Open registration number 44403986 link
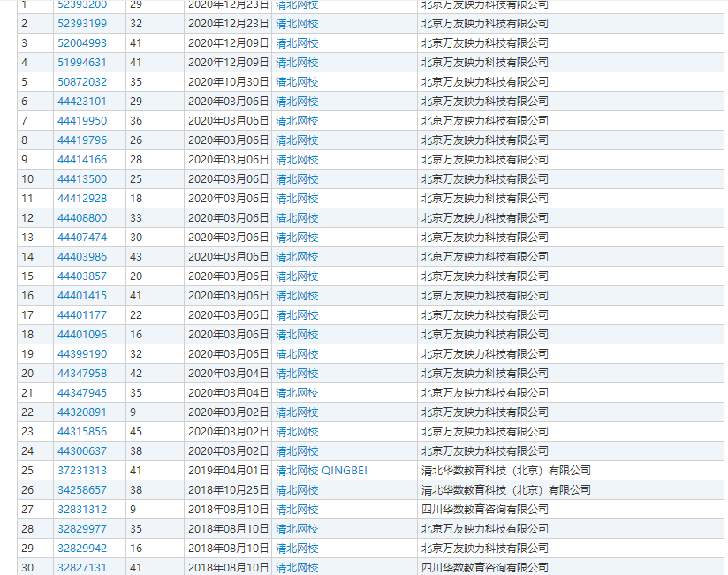Screen dimensions: 728x575 (x=82, y=257)
